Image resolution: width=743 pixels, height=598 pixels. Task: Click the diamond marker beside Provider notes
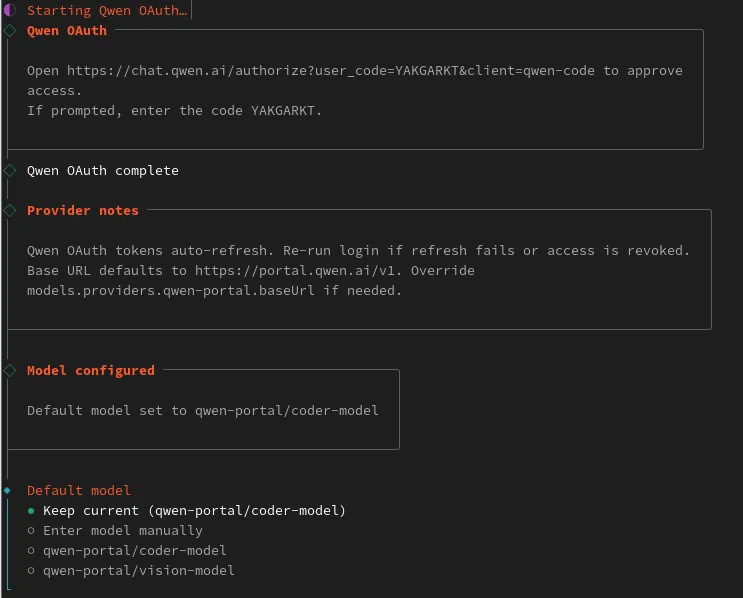point(9,211)
